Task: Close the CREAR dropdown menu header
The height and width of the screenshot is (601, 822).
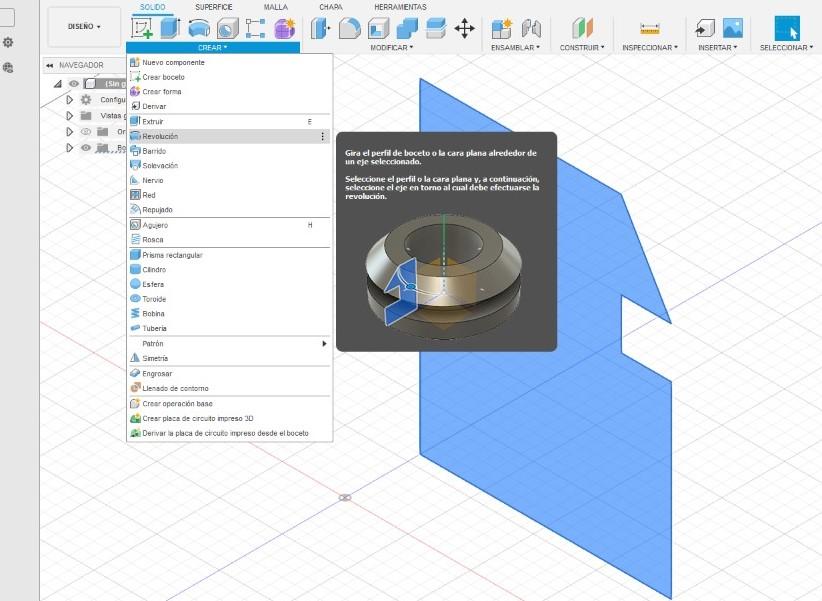Action: click(213, 47)
